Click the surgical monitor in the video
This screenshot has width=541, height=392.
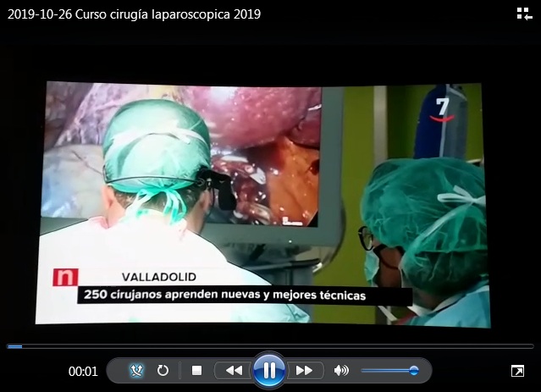tap(254, 152)
